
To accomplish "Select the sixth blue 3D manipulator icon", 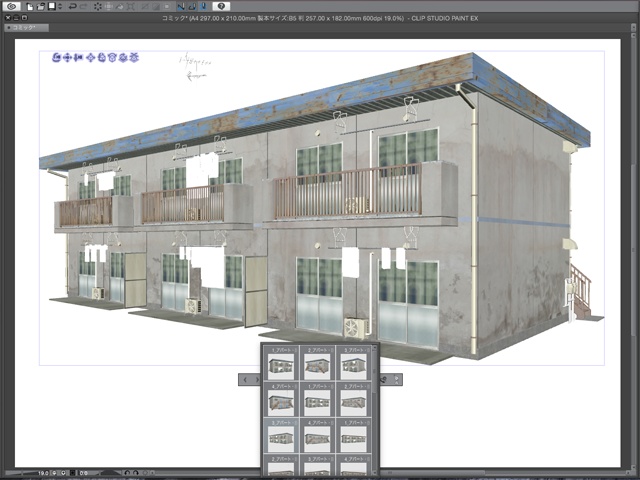I will click(x=113, y=58).
